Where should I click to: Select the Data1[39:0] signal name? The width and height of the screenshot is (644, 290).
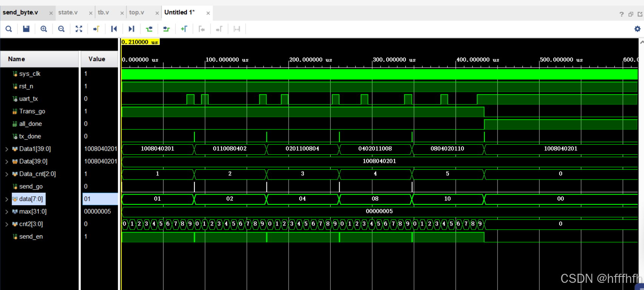pyautogui.click(x=35, y=149)
